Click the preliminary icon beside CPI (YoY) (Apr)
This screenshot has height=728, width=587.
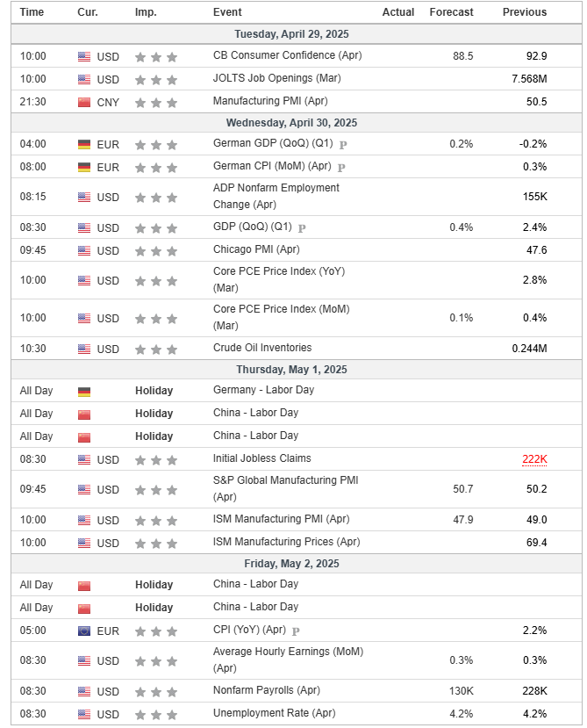[x=296, y=631]
